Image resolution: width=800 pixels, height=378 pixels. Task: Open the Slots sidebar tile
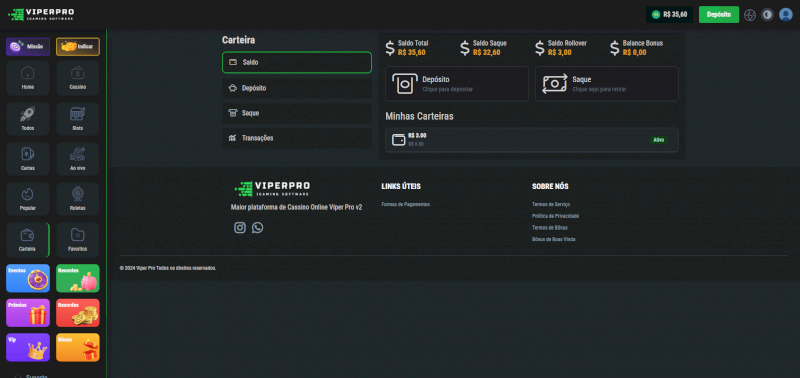pos(78,119)
